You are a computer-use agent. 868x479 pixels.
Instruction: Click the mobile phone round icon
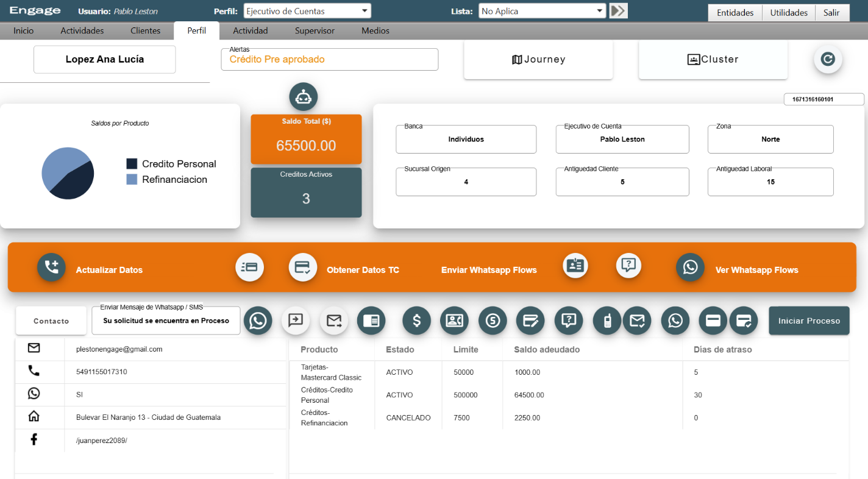coord(607,321)
